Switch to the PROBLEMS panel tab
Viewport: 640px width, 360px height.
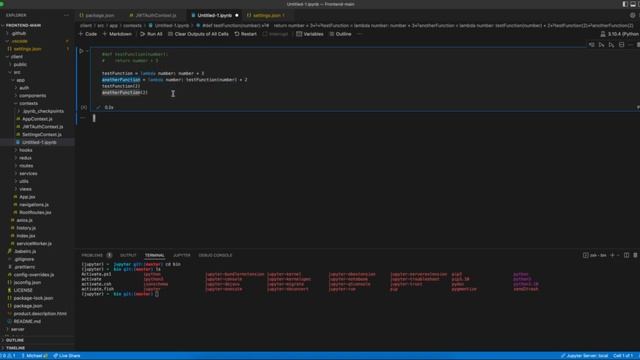(92, 256)
